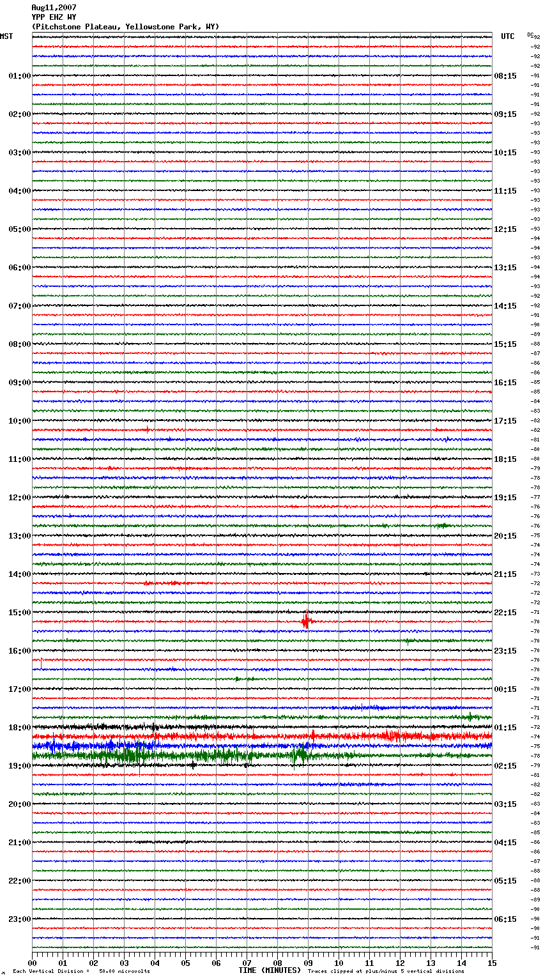
Task: Select the 13:00 MST row label
Action: [x=20, y=536]
